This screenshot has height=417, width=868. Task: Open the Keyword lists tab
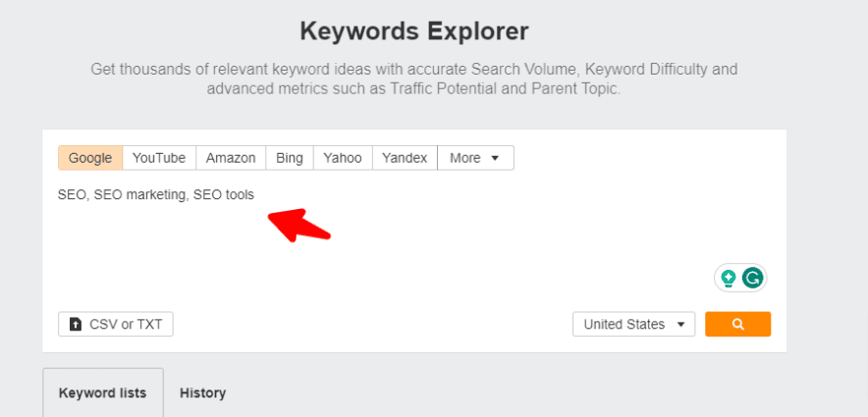(x=103, y=392)
